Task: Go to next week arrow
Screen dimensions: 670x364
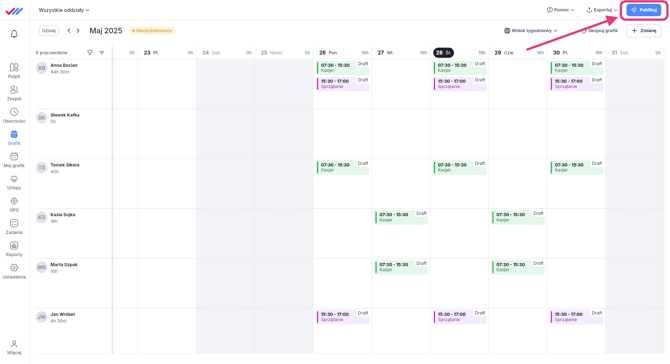Action: (78, 31)
